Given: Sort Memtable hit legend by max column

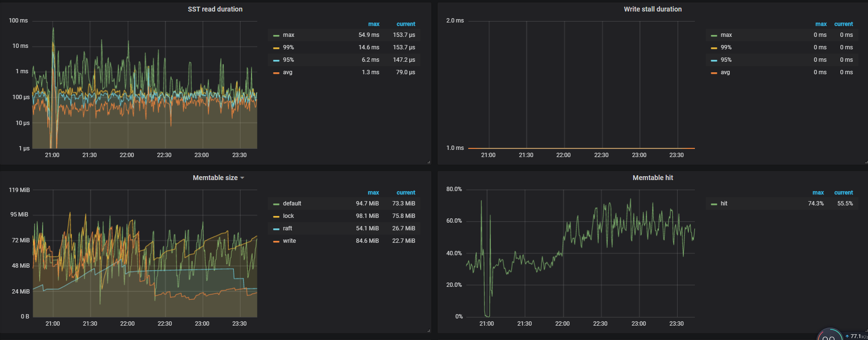Looking at the screenshot, I should point(818,193).
